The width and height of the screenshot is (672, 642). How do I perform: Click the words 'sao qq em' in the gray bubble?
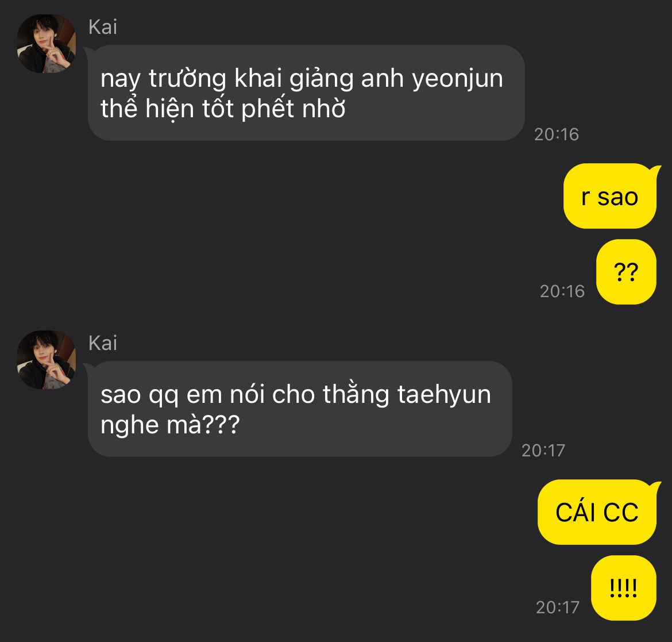pos(161,395)
